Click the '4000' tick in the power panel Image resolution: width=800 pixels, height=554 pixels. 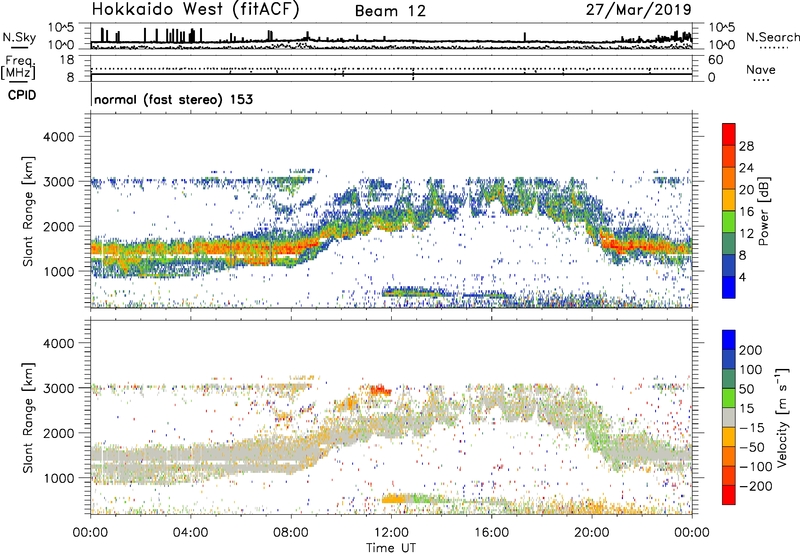click(58, 137)
